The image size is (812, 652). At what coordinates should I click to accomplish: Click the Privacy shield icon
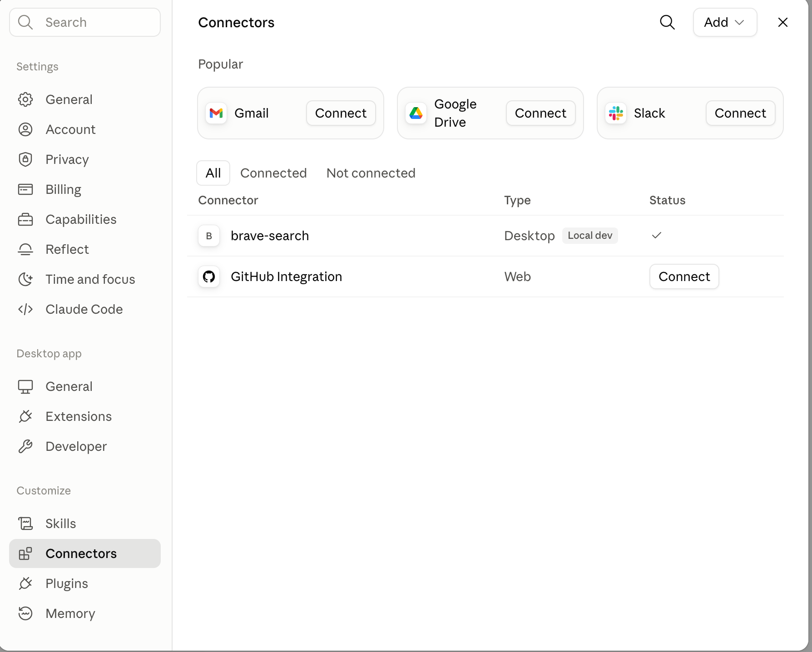click(25, 159)
